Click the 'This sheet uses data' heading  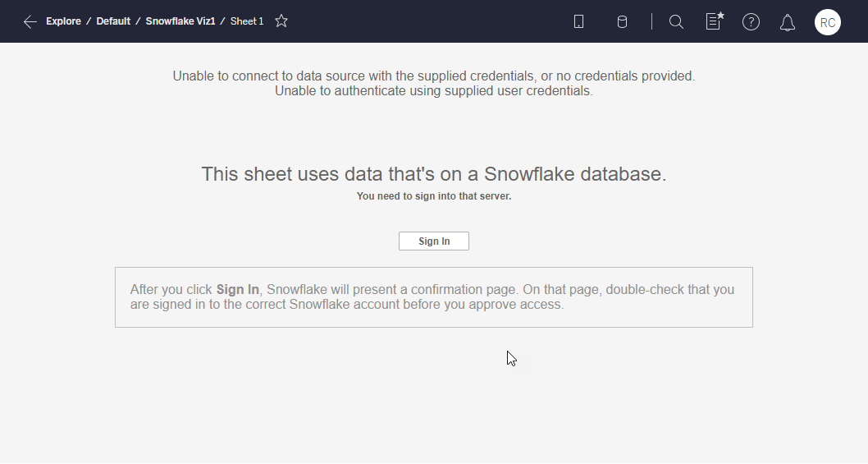(x=433, y=174)
